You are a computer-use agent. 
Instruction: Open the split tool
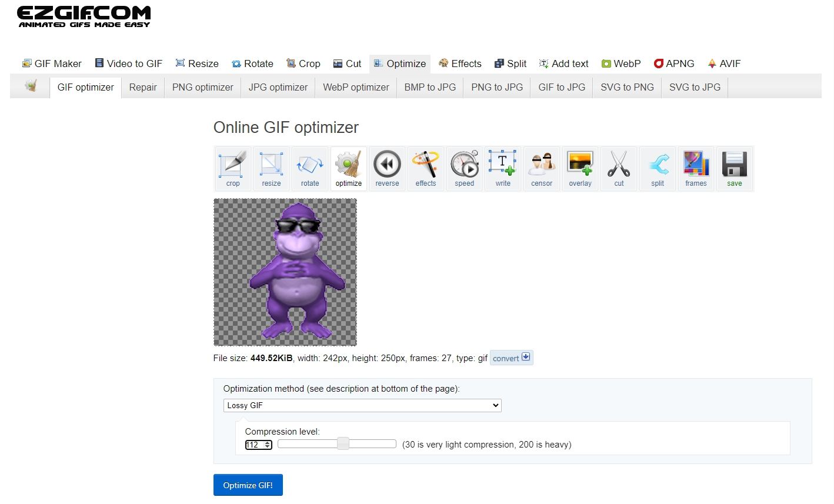(x=657, y=168)
